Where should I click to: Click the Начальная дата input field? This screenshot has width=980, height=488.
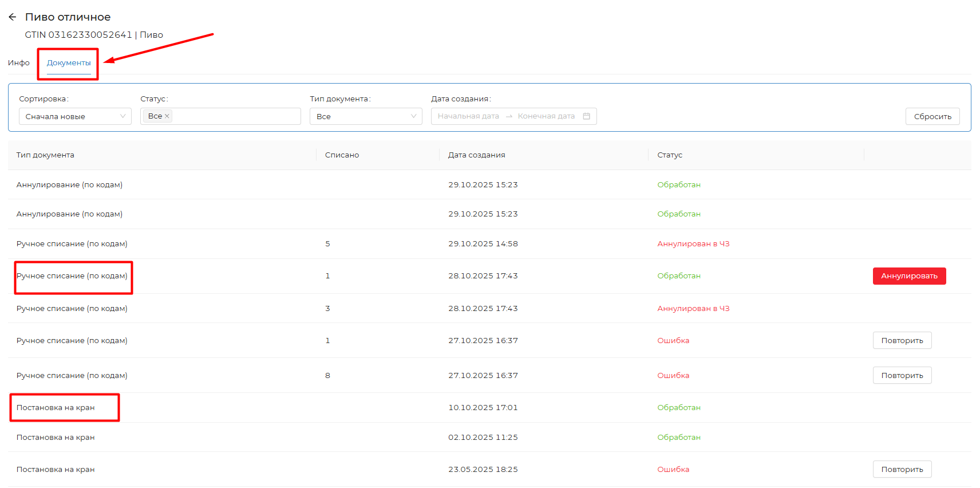[x=468, y=116]
